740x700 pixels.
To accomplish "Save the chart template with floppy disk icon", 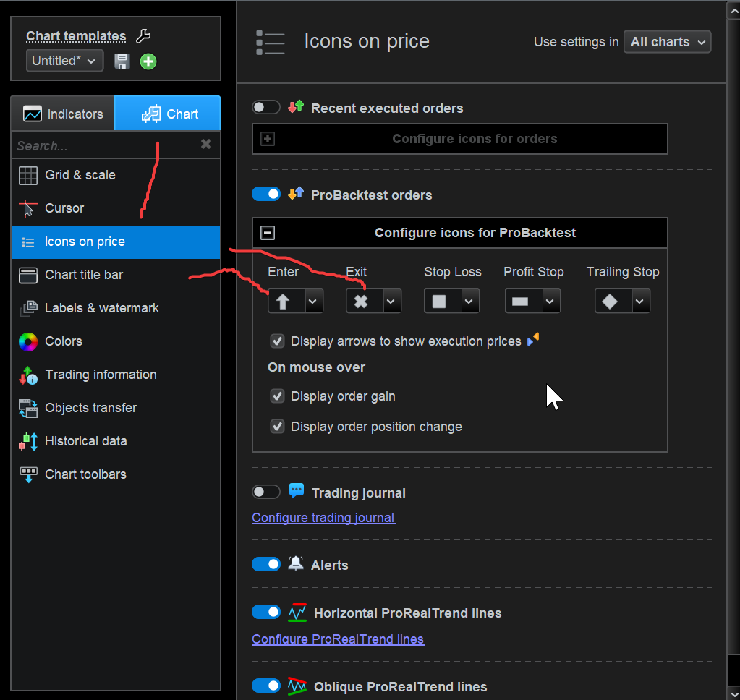I will 122,61.
